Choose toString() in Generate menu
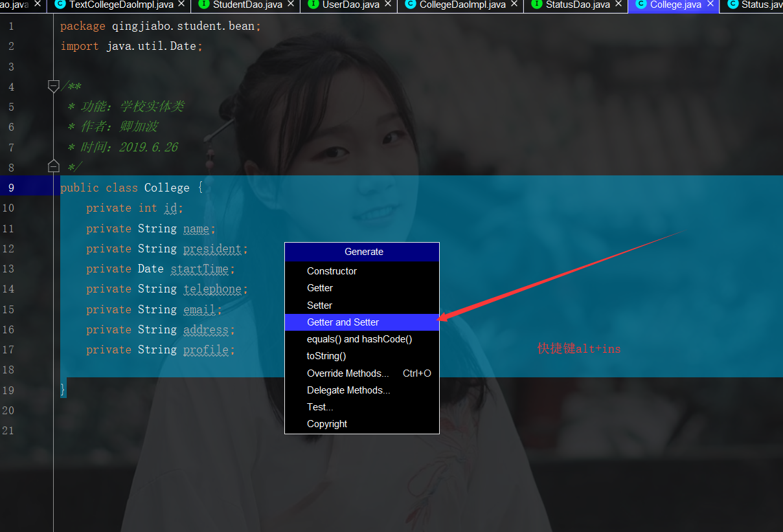783x532 pixels. (x=362, y=356)
